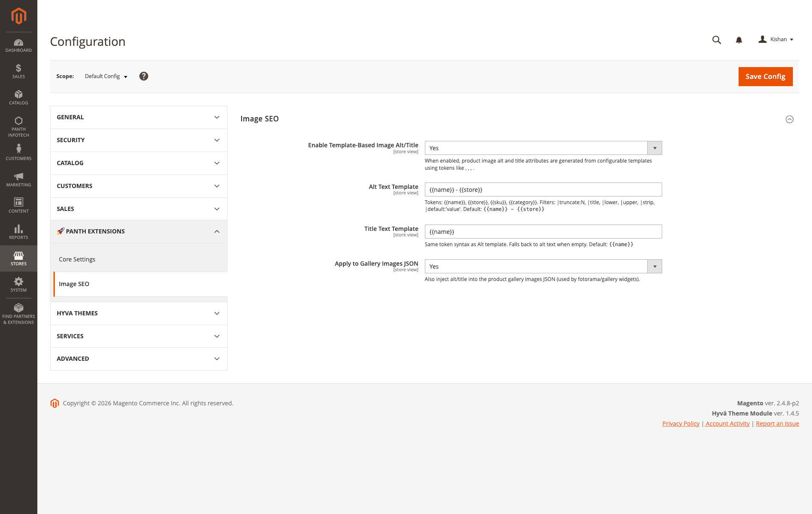Select the Customers sidebar icon
This screenshot has width=812, height=514.
(x=18, y=152)
